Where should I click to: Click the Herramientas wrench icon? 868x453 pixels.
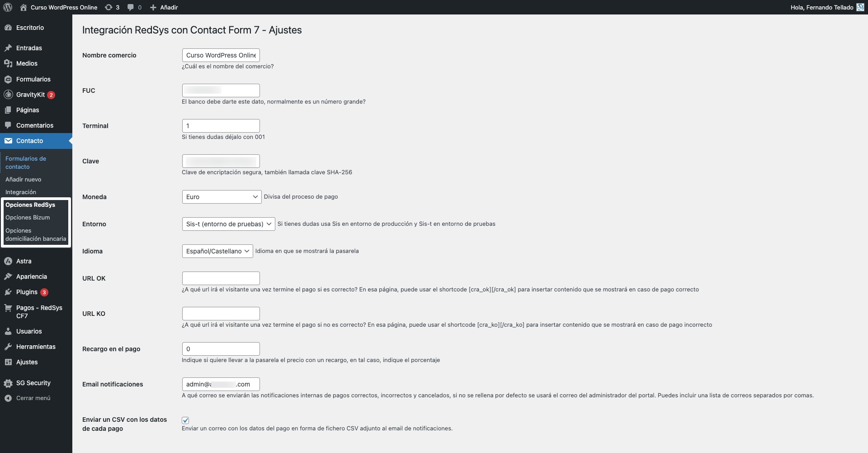click(8, 347)
